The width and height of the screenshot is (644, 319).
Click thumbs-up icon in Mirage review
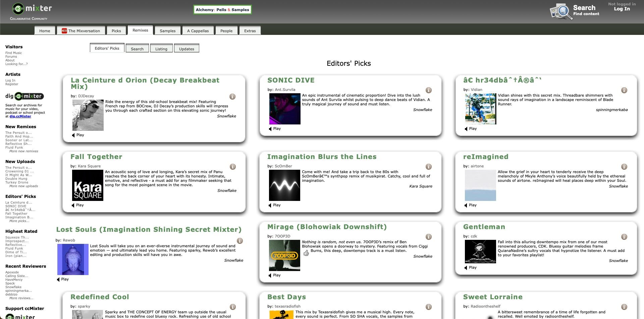point(306,253)
